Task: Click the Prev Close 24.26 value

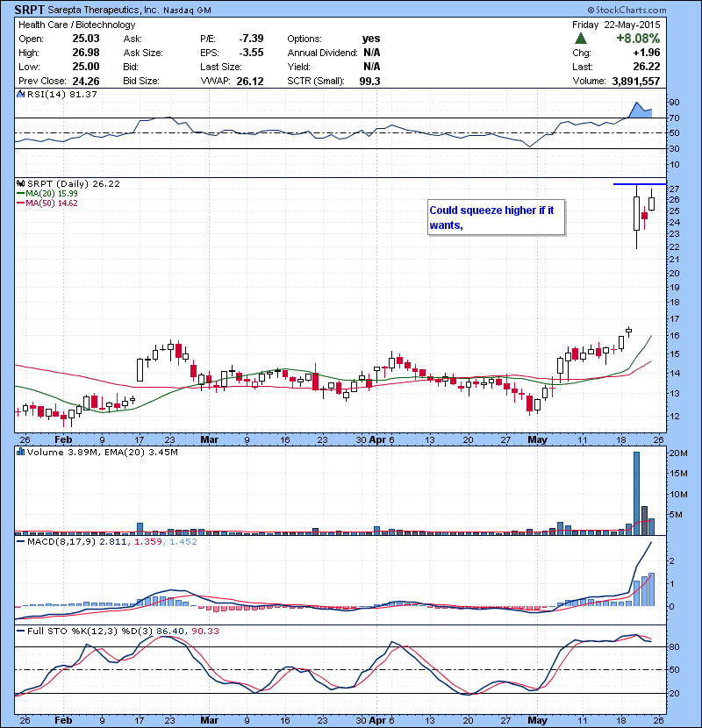Action: coord(86,82)
